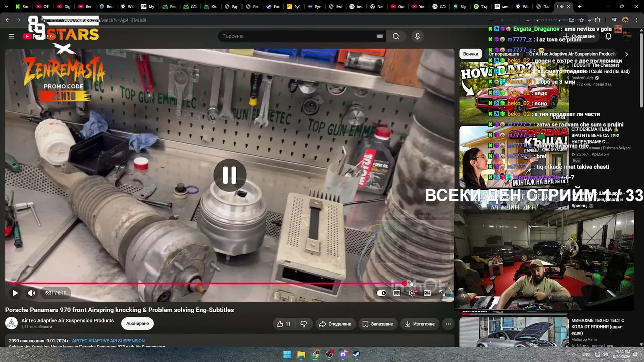
Task: Share the video via Споделяне
Action: coord(335,324)
